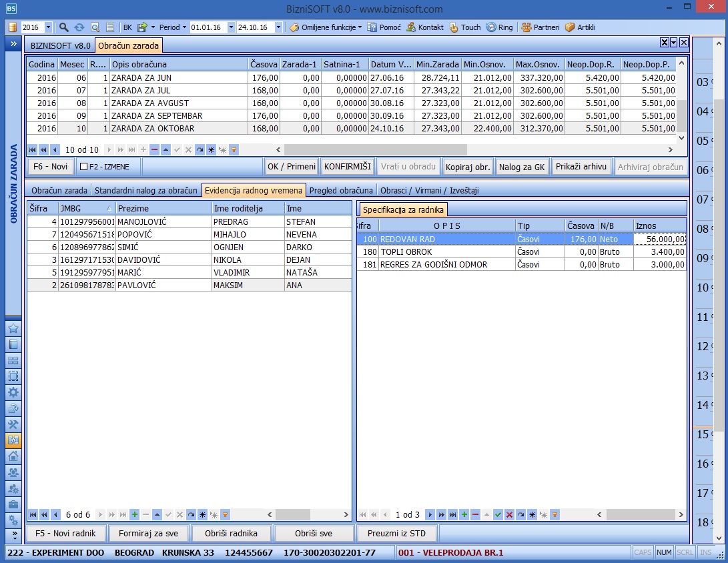Click the magnifier search icon in toolbar
This screenshot has height=563, width=728.
(64, 27)
